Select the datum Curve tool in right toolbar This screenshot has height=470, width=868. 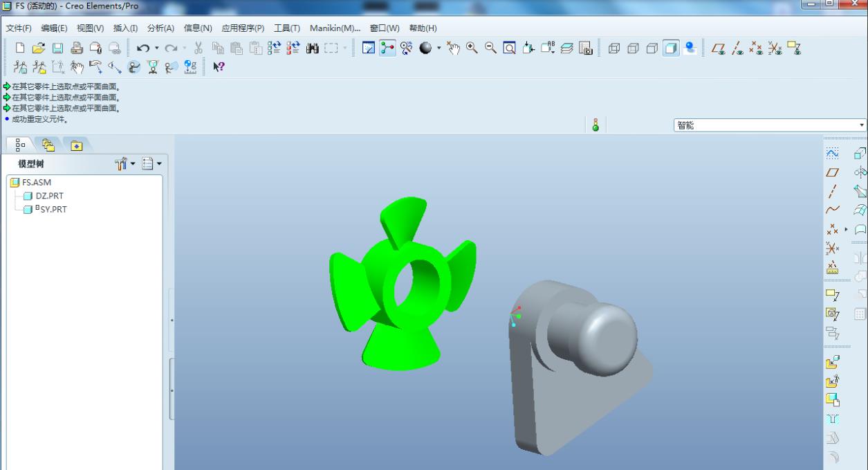point(833,209)
